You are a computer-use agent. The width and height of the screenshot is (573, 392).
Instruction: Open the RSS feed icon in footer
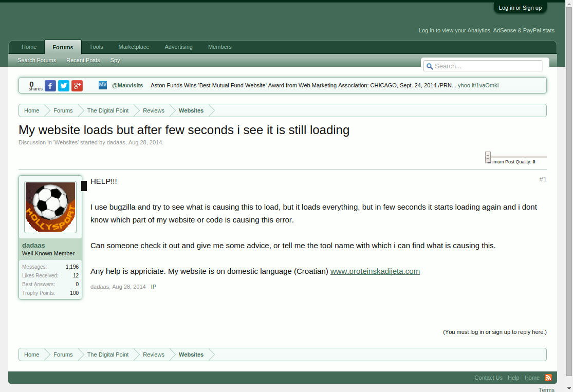548,378
